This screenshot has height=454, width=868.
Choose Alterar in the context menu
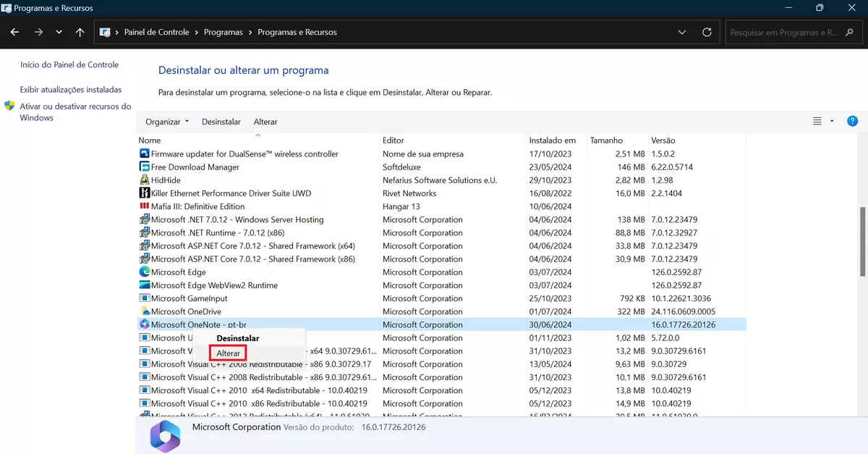[x=229, y=353]
